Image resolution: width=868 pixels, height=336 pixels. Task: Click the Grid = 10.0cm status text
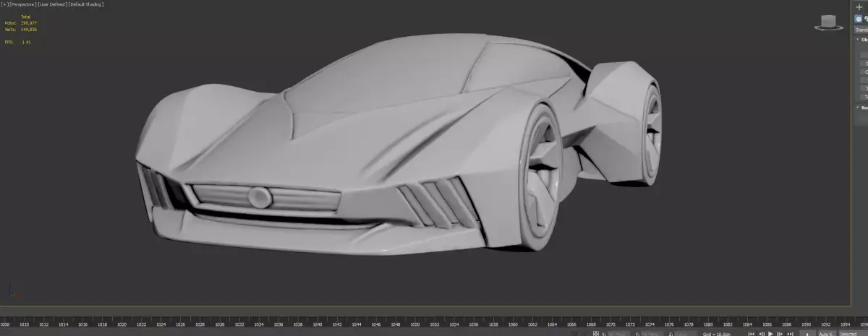[x=717, y=334]
